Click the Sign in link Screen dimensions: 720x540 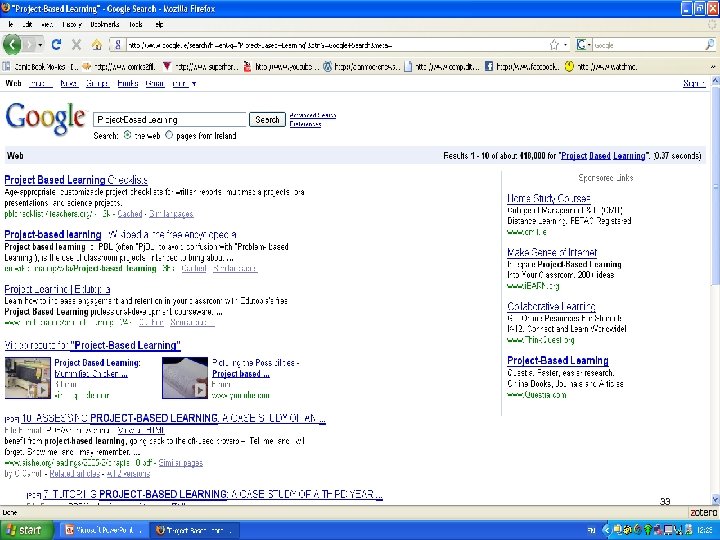(694, 83)
